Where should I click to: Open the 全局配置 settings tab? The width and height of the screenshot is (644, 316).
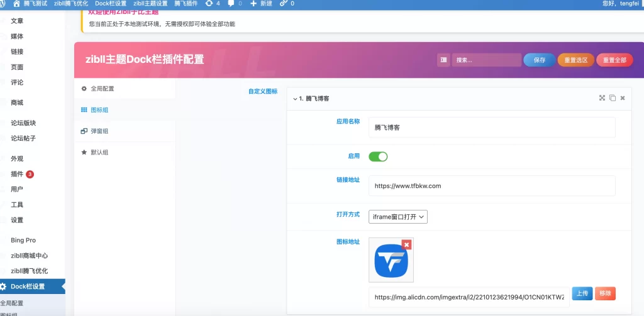[x=125, y=89]
